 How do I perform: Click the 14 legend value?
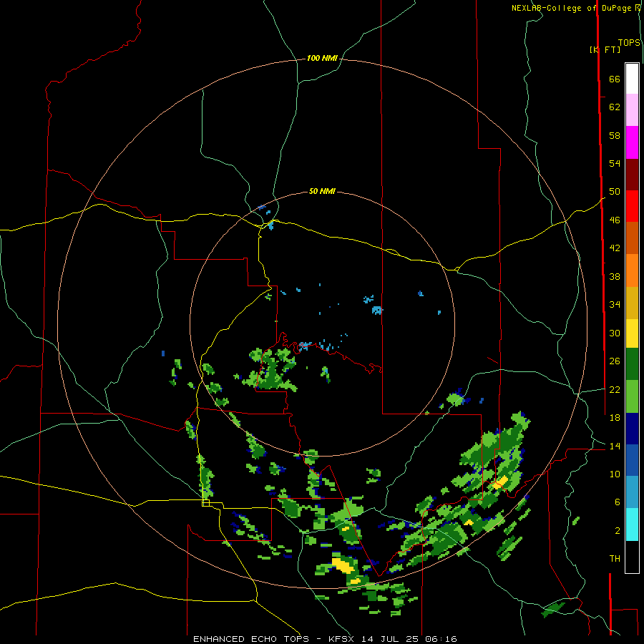point(615,446)
